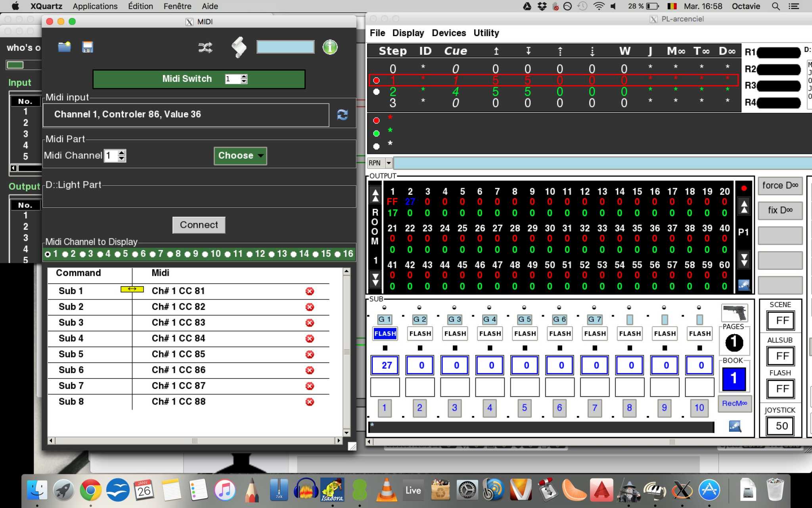Increase the Midi Channel stepper value

point(122,152)
